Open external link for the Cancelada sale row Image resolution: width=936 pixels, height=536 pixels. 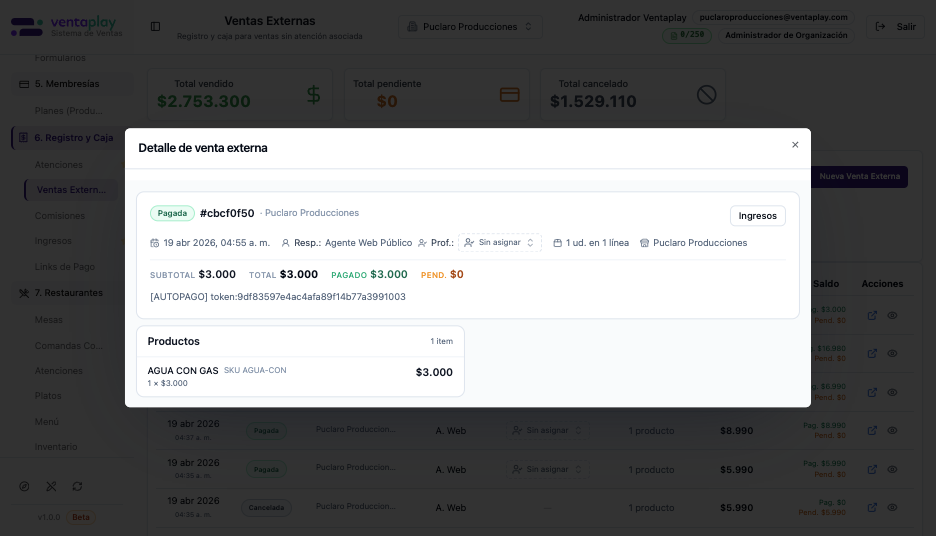872,507
